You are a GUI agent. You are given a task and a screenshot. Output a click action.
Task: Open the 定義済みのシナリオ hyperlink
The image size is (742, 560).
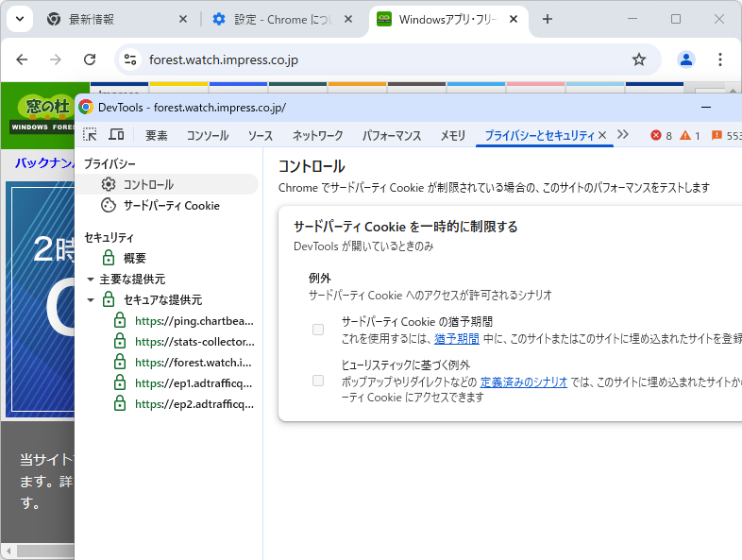tap(523, 382)
